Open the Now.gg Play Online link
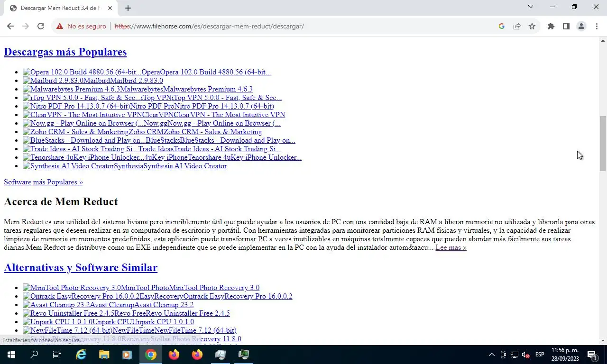The image size is (607, 364). (152, 123)
